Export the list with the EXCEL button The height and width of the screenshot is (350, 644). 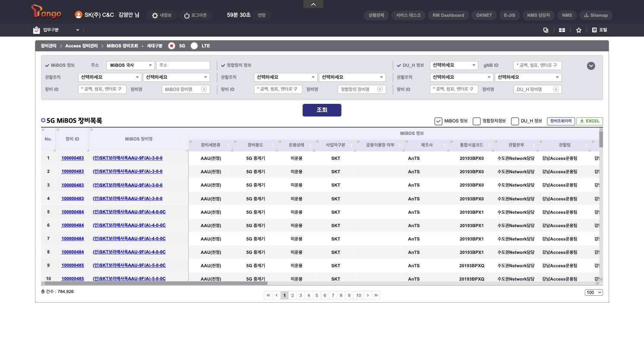[x=590, y=121]
